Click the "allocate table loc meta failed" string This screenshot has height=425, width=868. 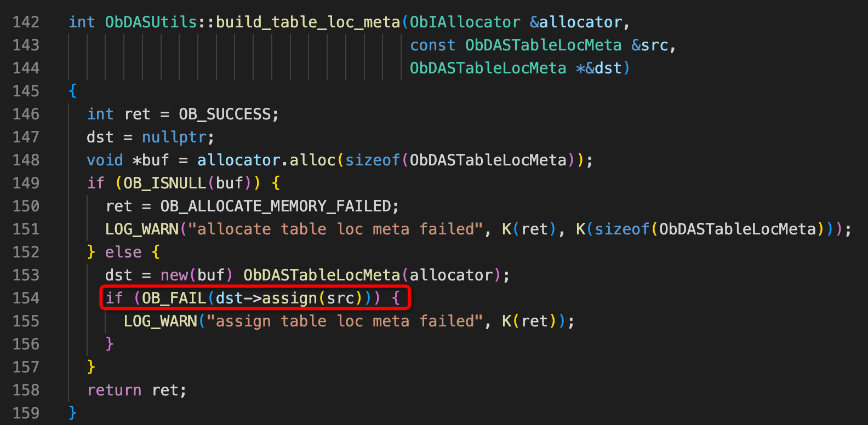point(335,229)
